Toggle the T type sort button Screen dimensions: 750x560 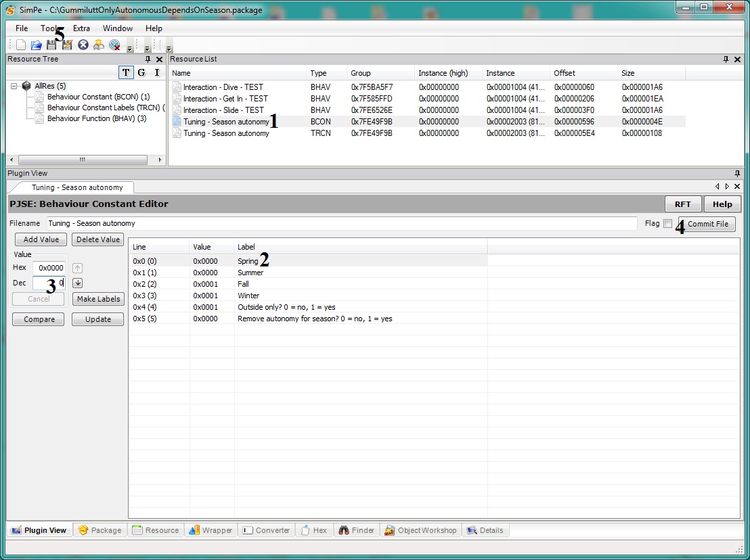(x=126, y=72)
